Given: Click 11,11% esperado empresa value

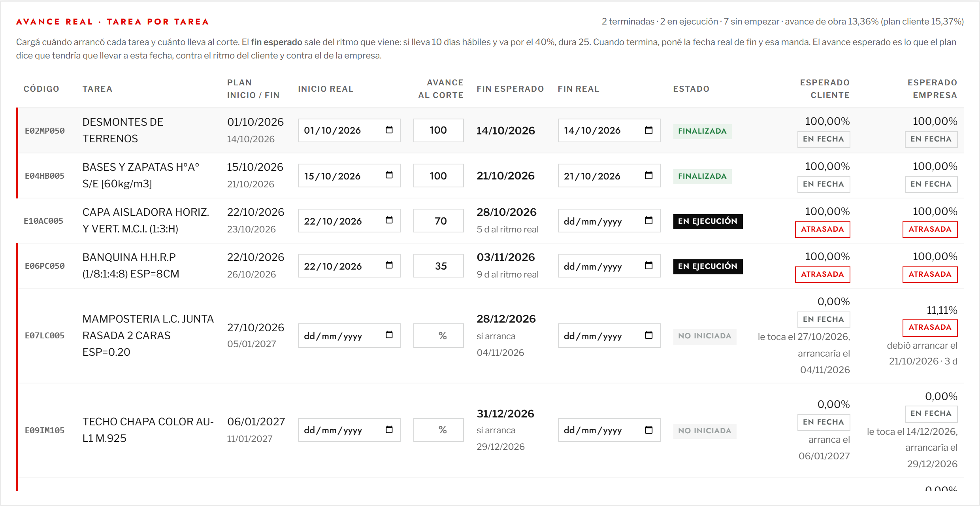Looking at the screenshot, I should point(942,310).
